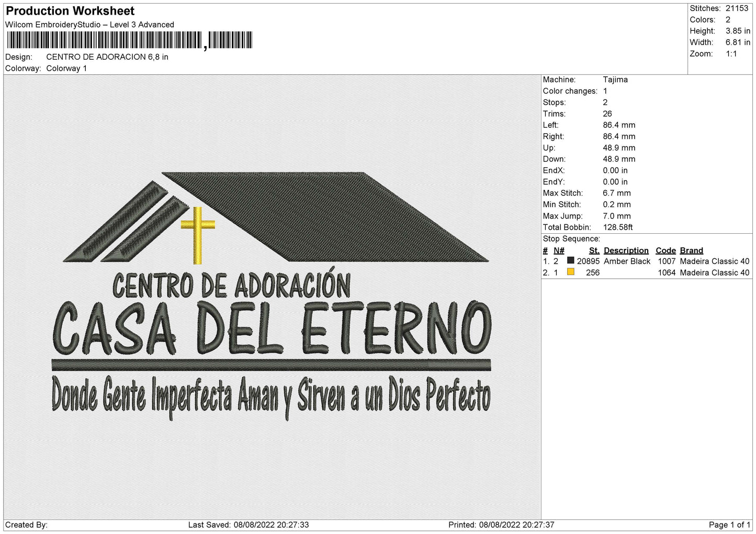The width and height of the screenshot is (756, 534).
Task: Click the 'Printed: 08/08/2022 20:27:37' text
Action: tap(501, 525)
